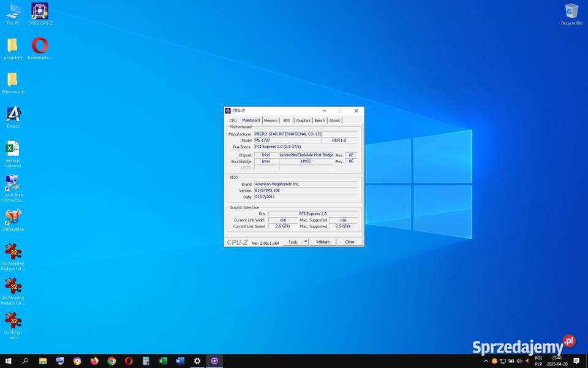The image size is (588, 368).
Task: Open the SPD tab
Action: click(x=287, y=121)
